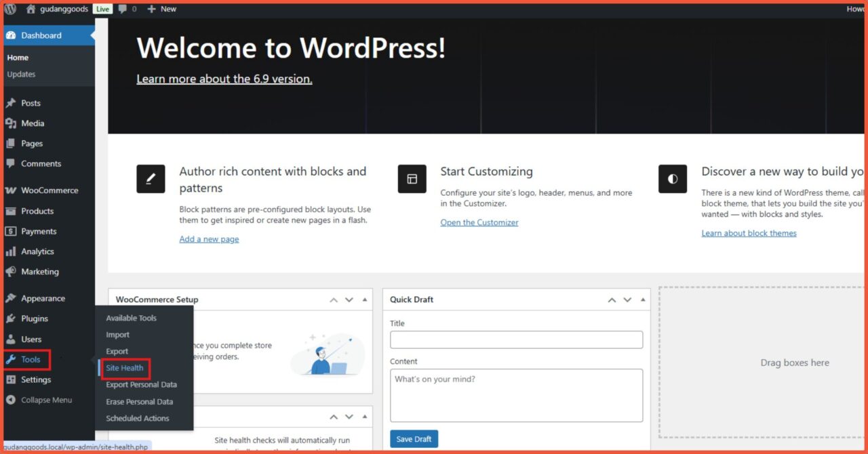
Task: Open Pages using its sidebar icon
Action: coord(9,143)
